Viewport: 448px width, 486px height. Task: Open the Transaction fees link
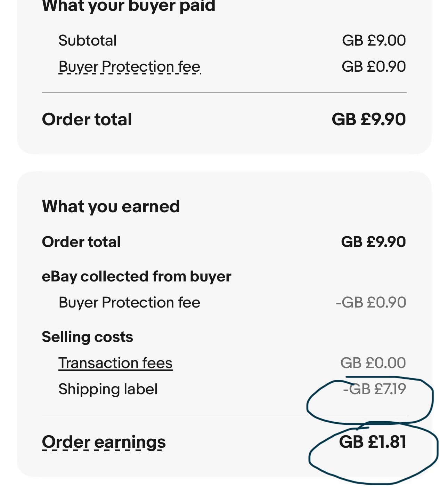[x=115, y=363]
